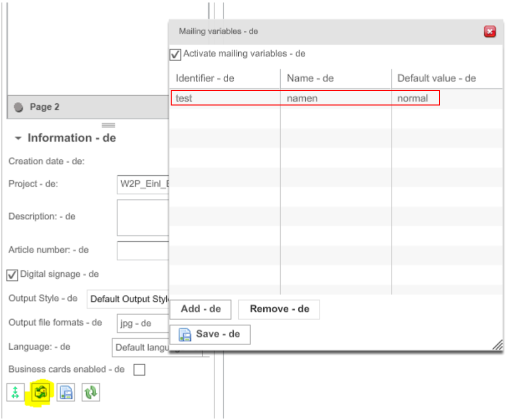This screenshot has width=512, height=420.
Task: Click the floppy icon inside Save - de button
Action: 185,334
